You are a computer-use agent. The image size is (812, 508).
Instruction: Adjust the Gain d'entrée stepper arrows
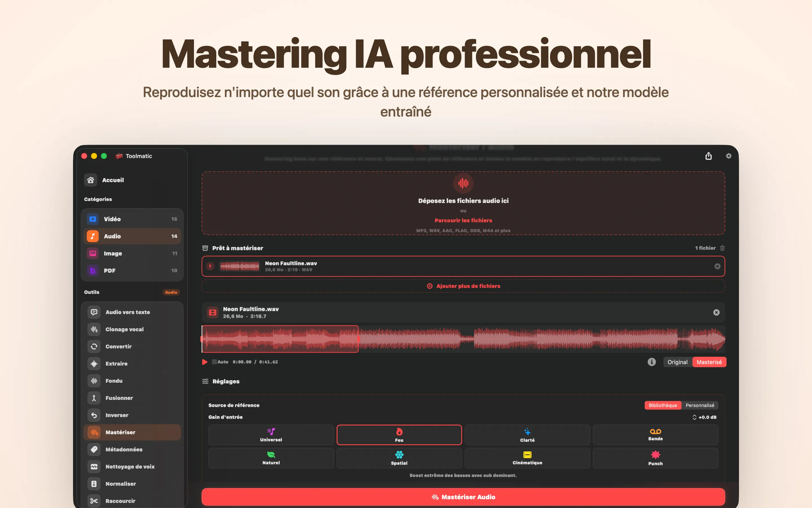pyautogui.click(x=694, y=417)
